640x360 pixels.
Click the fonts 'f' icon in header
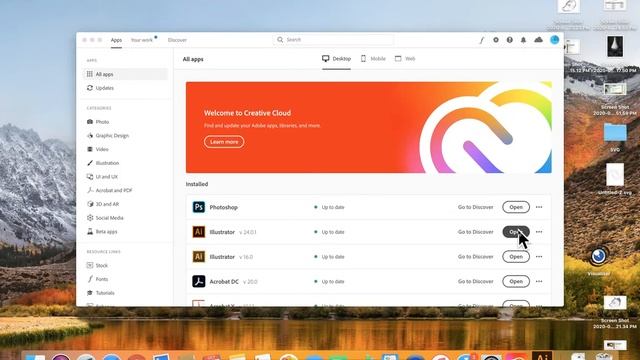coord(482,40)
